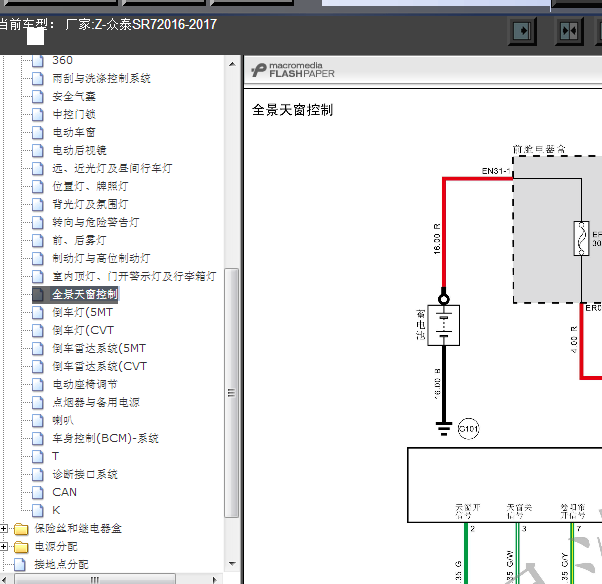Open 车身控制(BCM)-系统 diagram
Image resolution: width=602 pixels, height=584 pixels.
(x=105, y=438)
